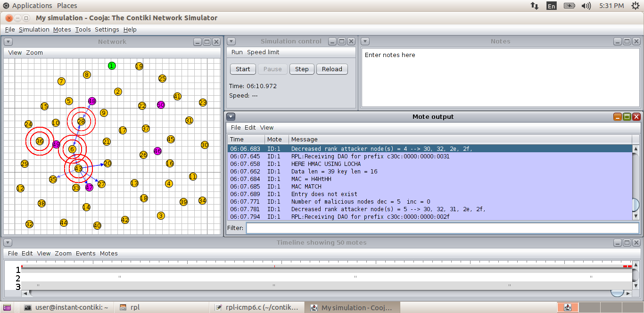Click Time column header in Mote output
This screenshot has width=644, height=313.
[246, 139]
